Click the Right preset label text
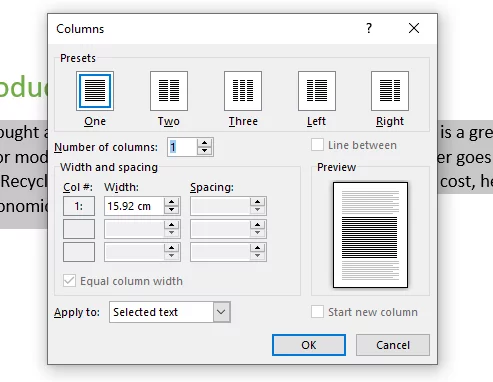Image resolution: width=493 pixels, height=382 pixels. (x=390, y=121)
